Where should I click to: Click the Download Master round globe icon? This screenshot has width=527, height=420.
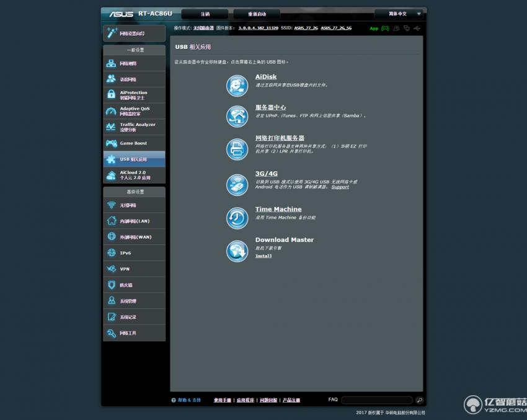click(237, 251)
